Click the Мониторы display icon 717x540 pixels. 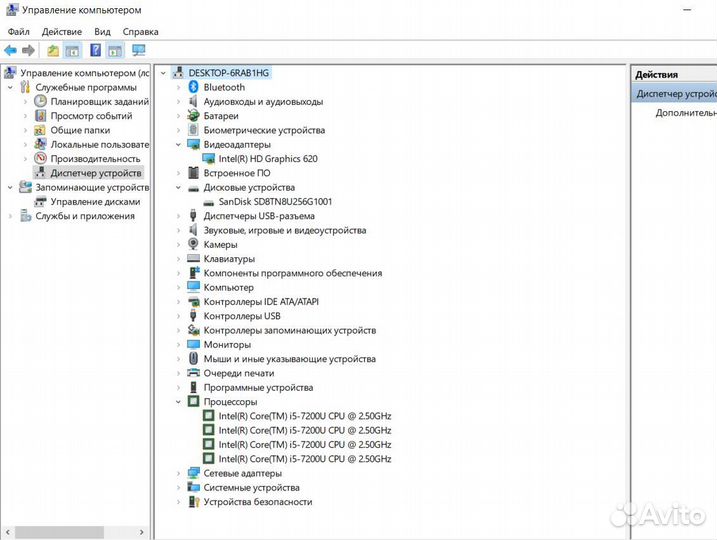point(193,344)
